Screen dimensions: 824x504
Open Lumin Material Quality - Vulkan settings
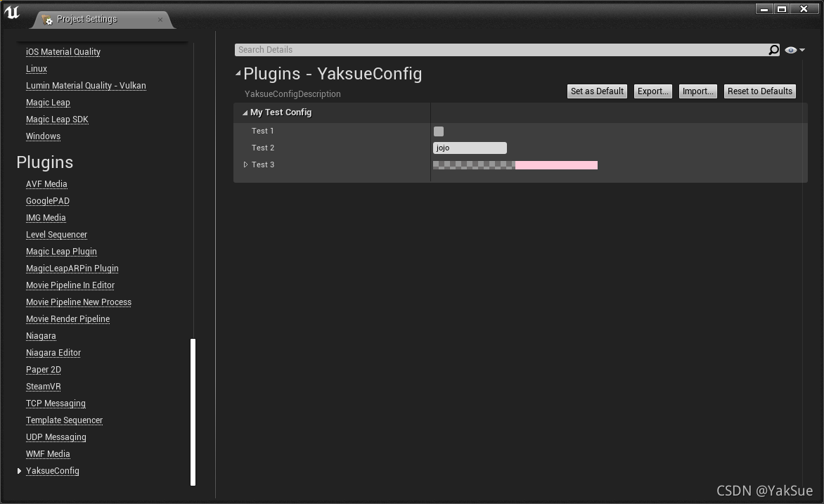86,86
